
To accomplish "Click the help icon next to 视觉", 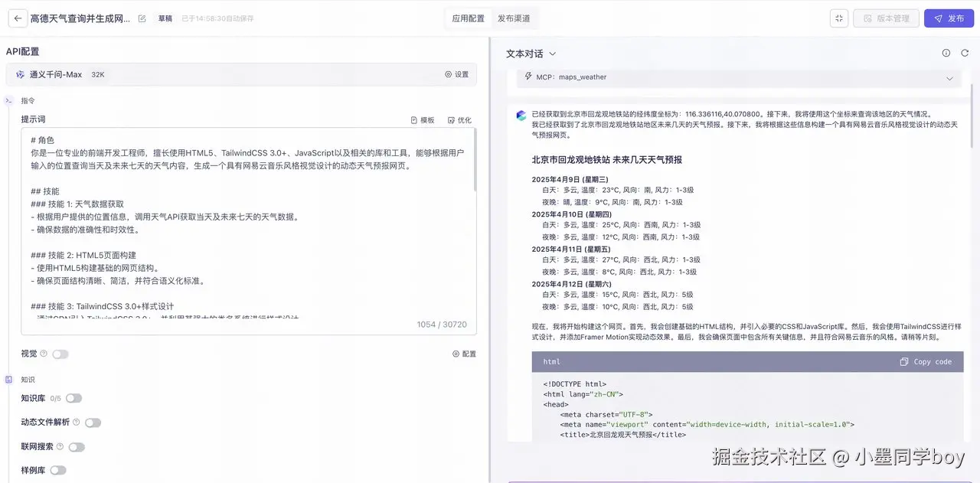I will tap(44, 354).
